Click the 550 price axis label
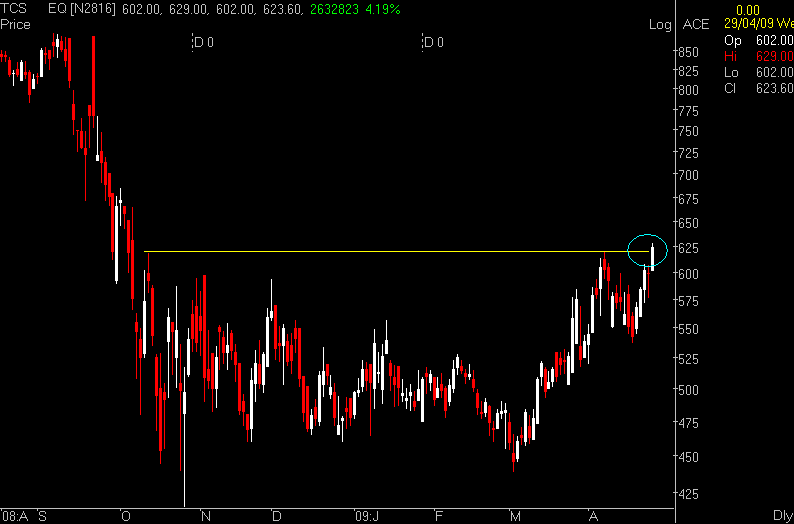This screenshot has width=794, height=524. (688, 329)
